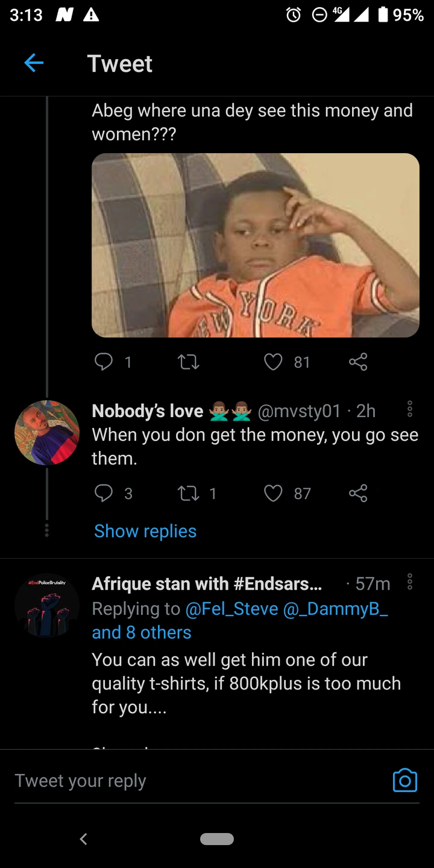Share the @mvsty01 tweet

tap(358, 494)
